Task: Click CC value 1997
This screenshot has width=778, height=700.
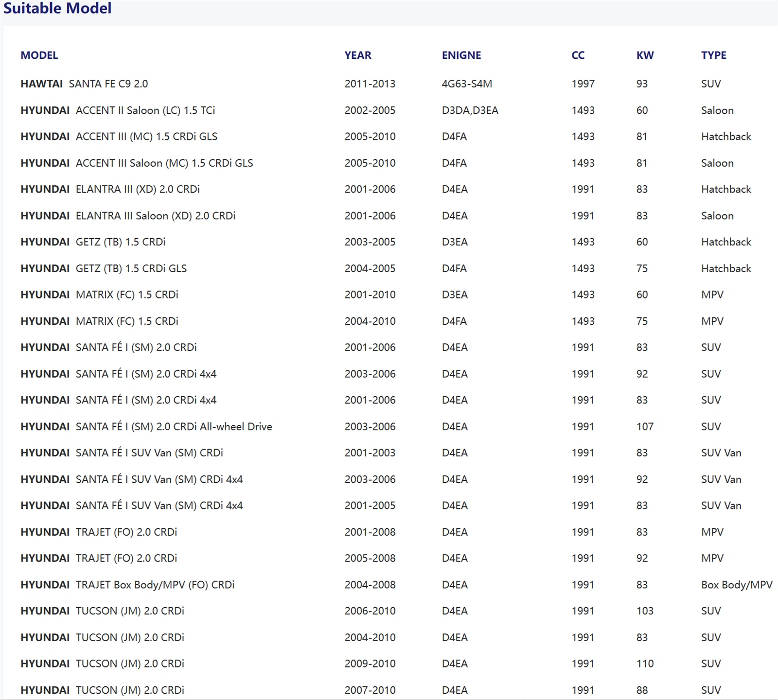Action: (583, 84)
